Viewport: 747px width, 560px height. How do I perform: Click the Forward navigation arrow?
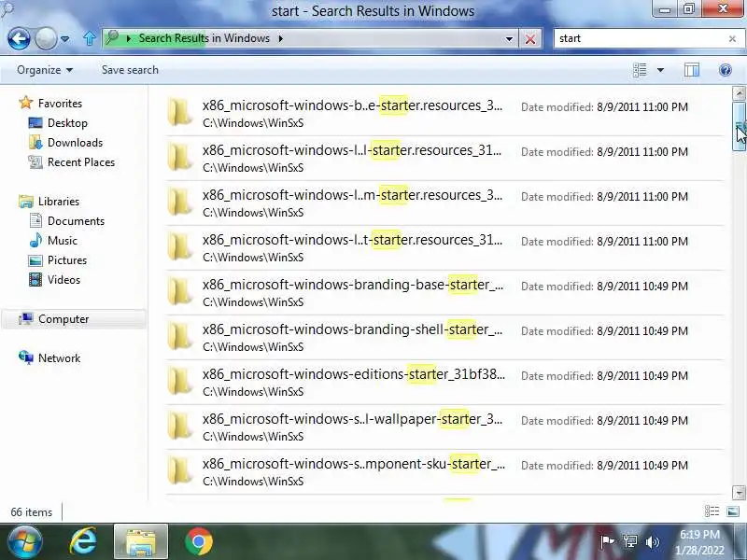pos(46,38)
